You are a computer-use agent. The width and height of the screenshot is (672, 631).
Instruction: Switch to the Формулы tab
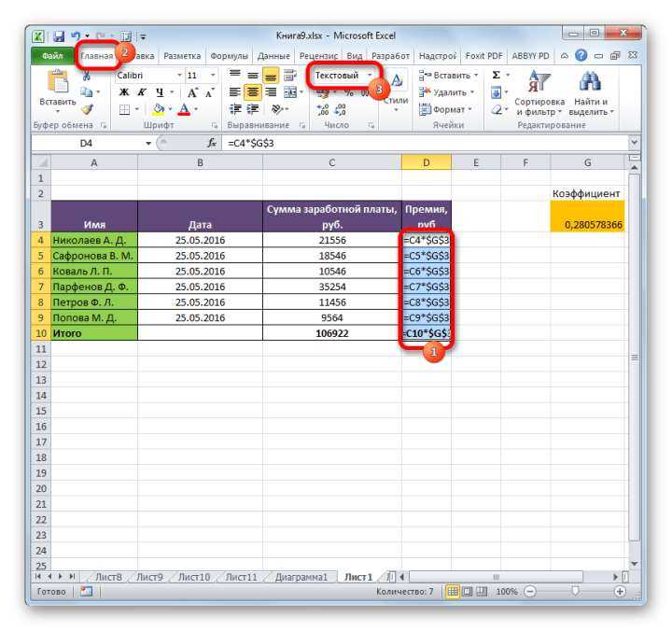(230, 56)
